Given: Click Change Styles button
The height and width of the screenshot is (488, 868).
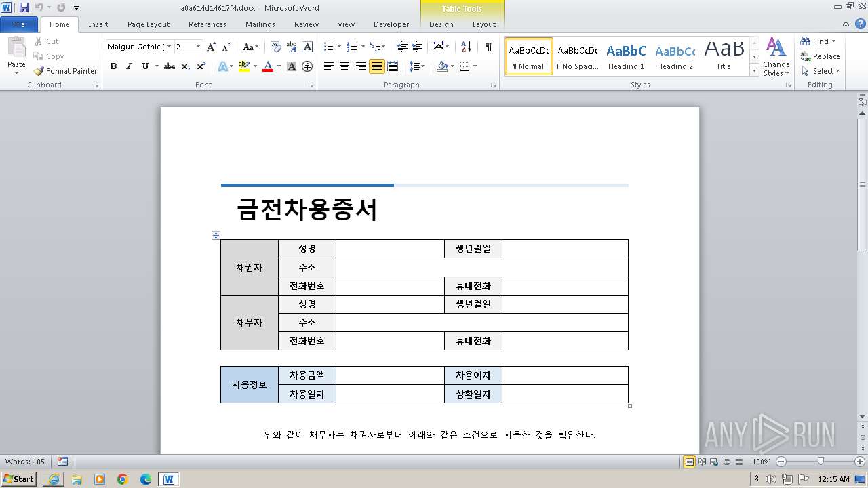Looking at the screenshot, I should [x=776, y=57].
